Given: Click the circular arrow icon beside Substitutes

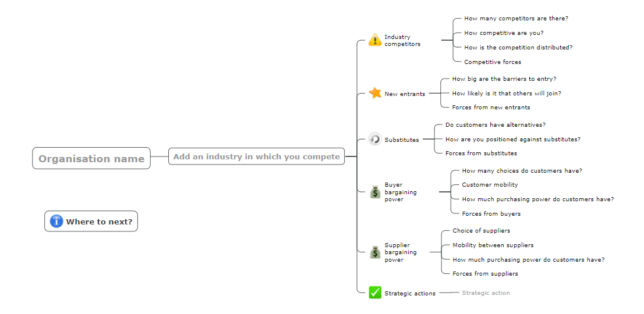Looking at the screenshot, I should coord(375,139).
